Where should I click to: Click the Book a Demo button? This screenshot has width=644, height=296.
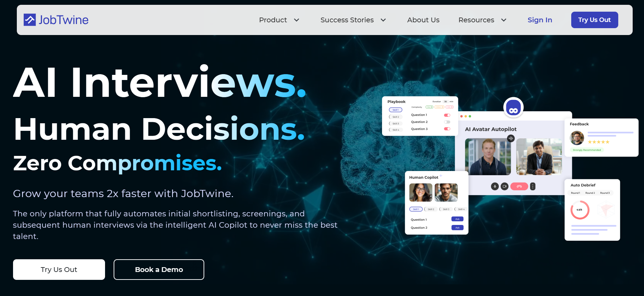point(159,270)
